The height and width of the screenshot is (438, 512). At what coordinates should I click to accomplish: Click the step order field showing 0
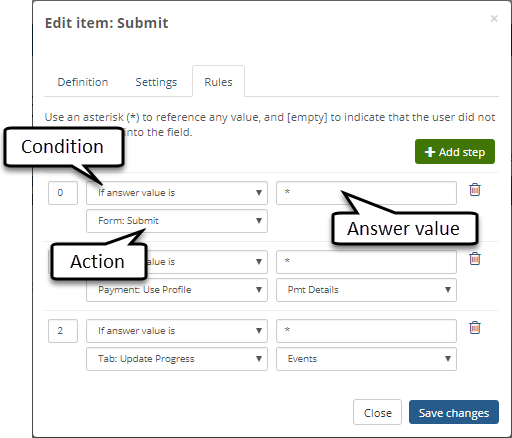pos(63,193)
